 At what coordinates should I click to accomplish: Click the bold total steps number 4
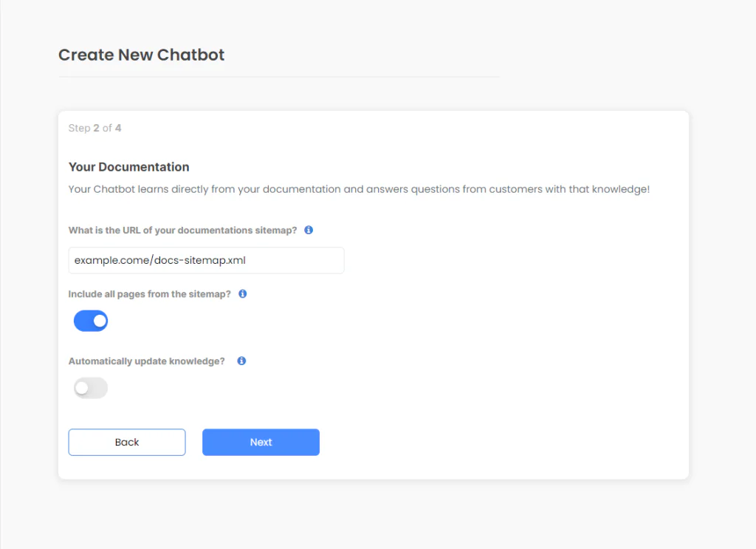tap(118, 128)
